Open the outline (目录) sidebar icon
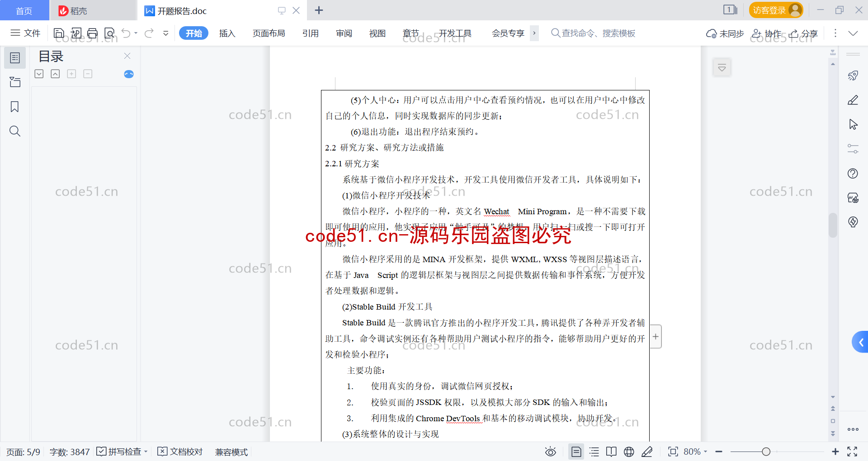The height and width of the screenshot is (461, 868). (15, 58)
